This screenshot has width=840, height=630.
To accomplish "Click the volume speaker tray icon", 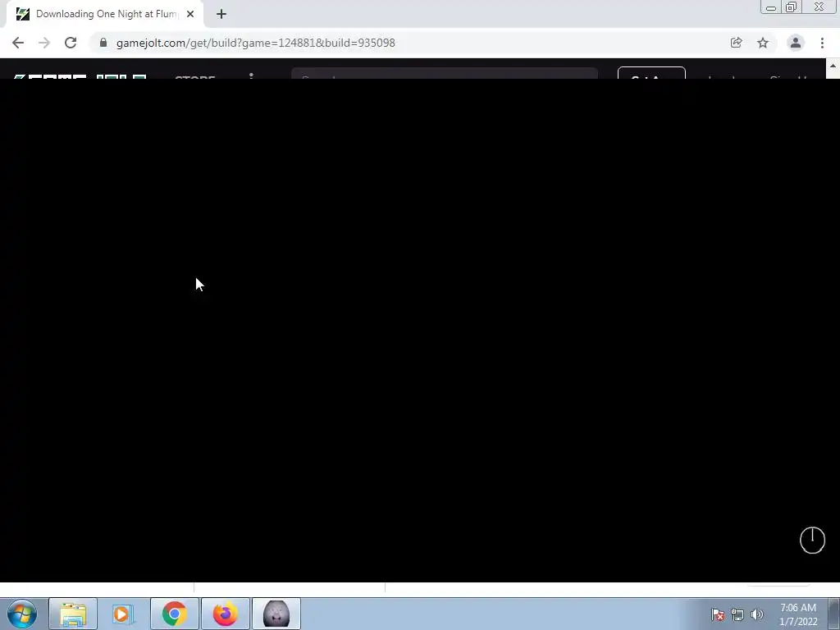I will 757,614.
